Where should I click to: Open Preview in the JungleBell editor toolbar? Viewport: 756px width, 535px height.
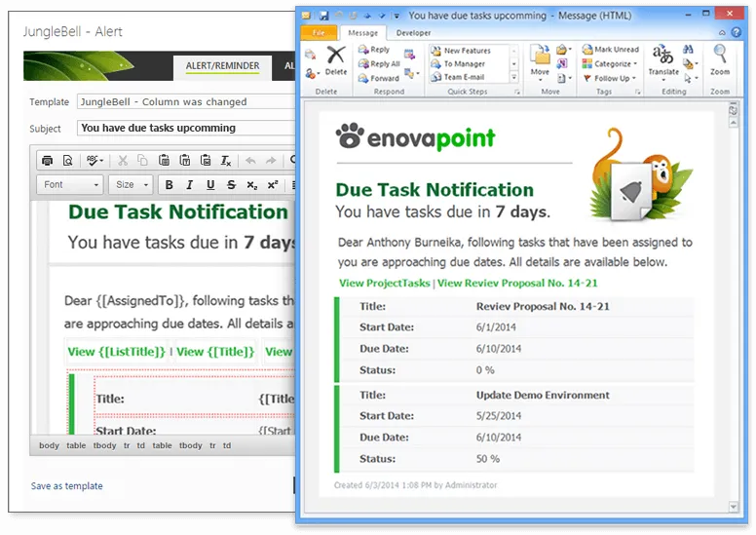tap(68, 161)
